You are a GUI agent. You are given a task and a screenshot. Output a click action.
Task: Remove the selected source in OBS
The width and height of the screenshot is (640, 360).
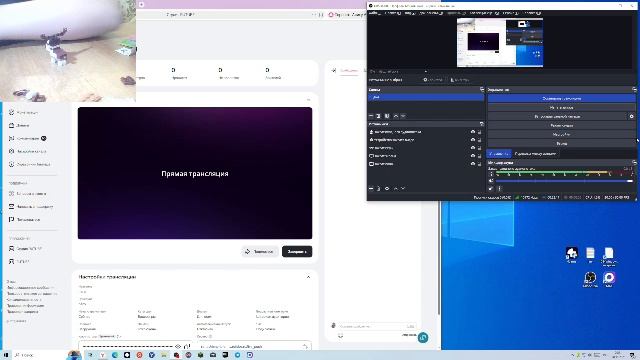[x=379, y=188]
